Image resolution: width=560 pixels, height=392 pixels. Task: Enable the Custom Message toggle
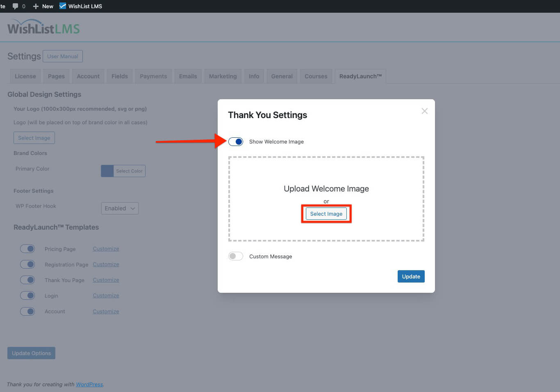coord(236,256)
